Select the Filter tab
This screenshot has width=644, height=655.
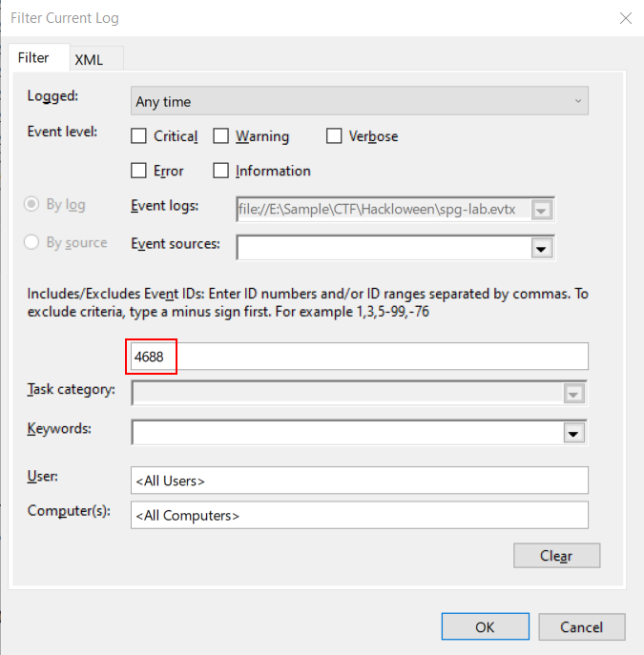(x=33, y=58)
